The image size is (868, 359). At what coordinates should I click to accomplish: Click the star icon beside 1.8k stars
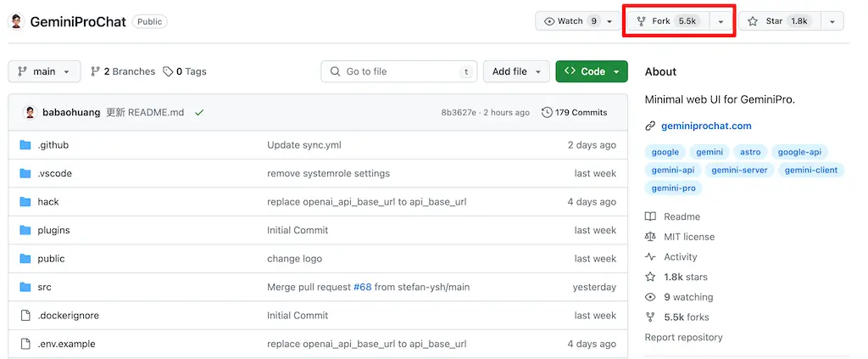(650, 277)
